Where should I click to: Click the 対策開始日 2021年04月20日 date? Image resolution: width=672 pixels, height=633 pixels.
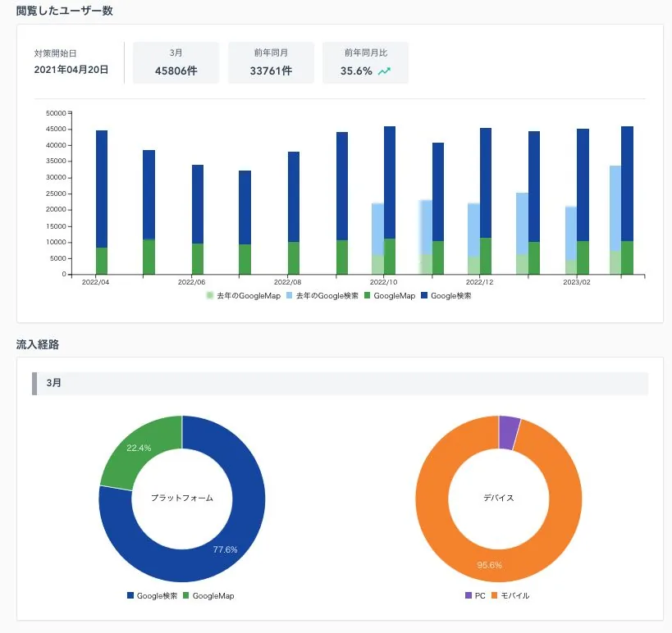(71, 70)
